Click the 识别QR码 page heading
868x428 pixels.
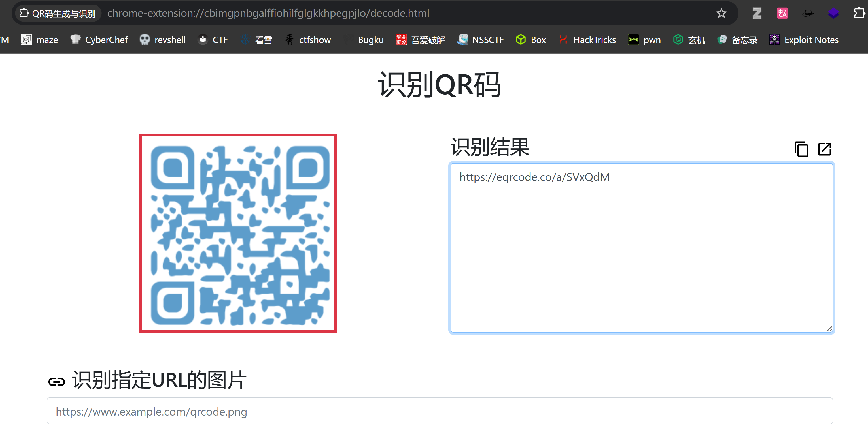pyautogui.click(x=440, y=84)
